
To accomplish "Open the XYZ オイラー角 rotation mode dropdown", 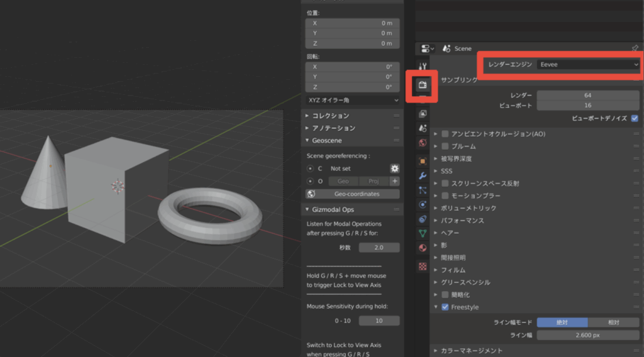I will pos(353,100).
